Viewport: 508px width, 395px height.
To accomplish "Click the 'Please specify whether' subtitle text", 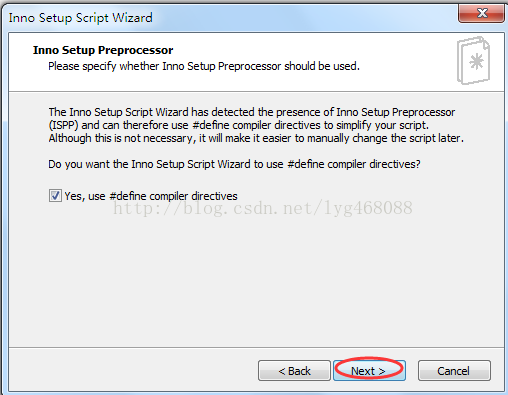I will [204, 66].
